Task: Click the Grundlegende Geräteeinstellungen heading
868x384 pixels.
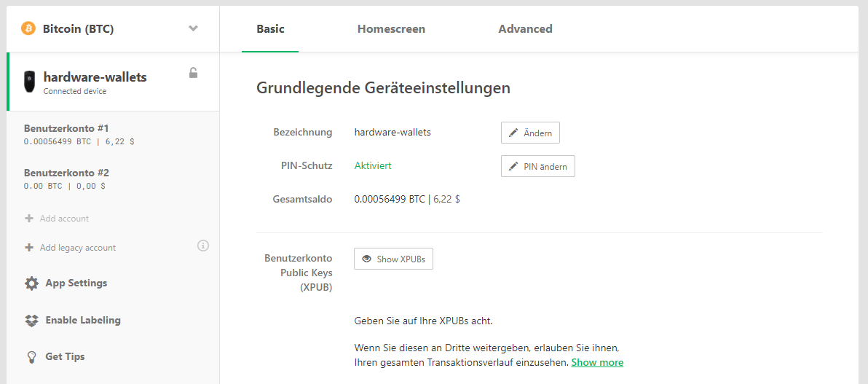Action: coord(383,88)
